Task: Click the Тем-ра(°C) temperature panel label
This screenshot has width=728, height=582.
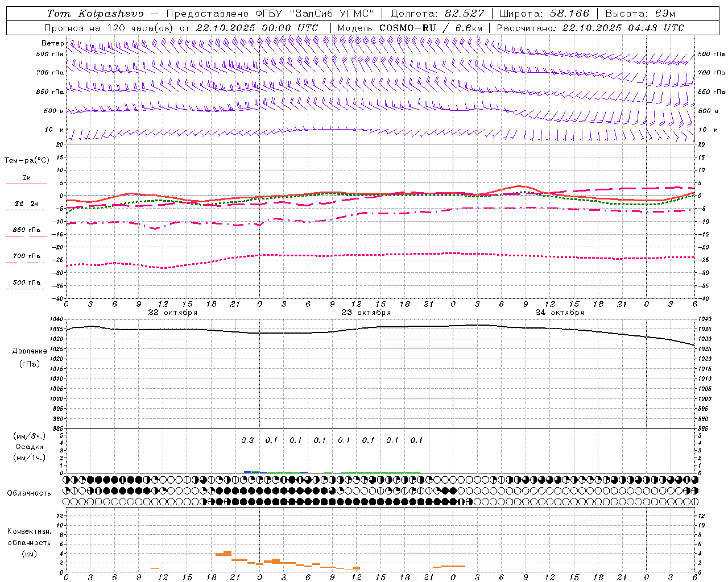Action: pos(27,161)
